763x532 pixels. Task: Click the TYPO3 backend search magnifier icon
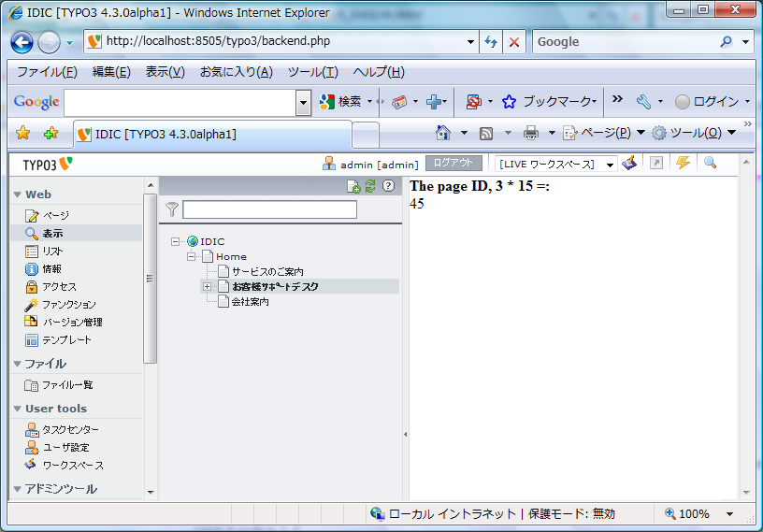pyautogui.click(x=710, y=162)
